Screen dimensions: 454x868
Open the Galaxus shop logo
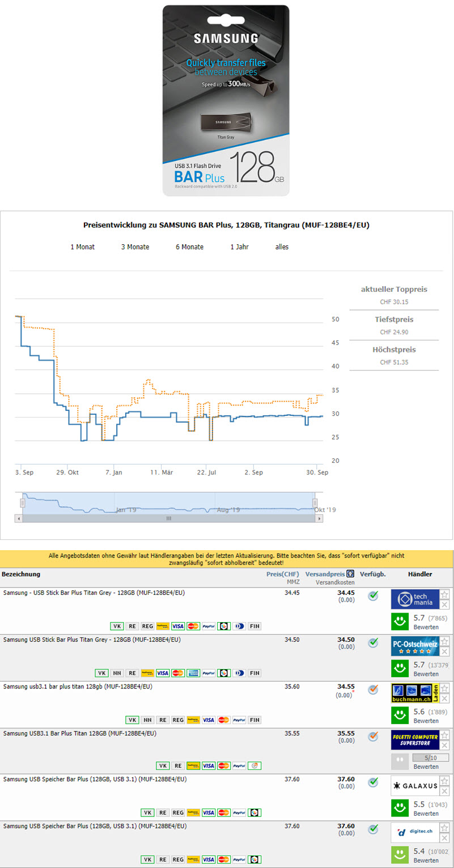(414, 786)
